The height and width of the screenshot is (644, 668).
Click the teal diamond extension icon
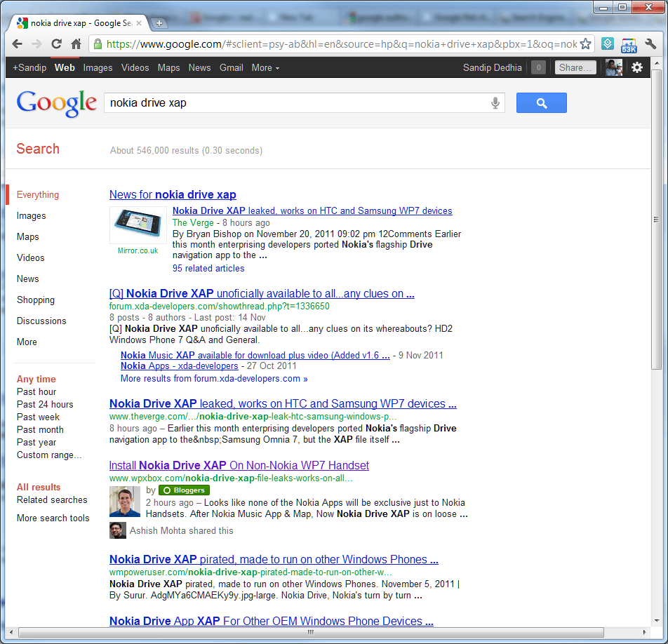608,43
